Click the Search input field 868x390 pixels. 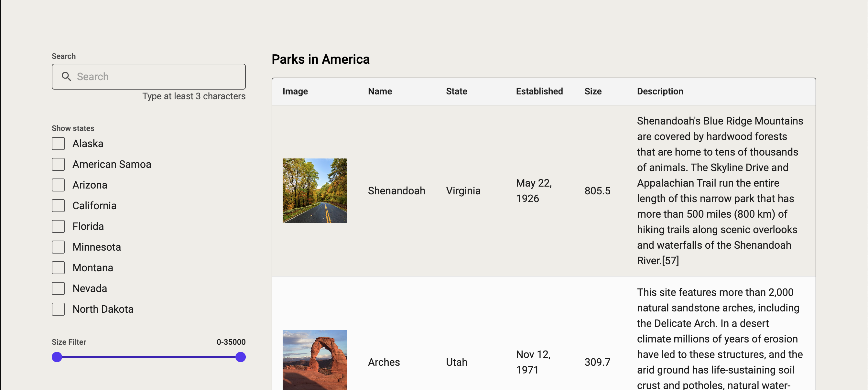[158, 77]
